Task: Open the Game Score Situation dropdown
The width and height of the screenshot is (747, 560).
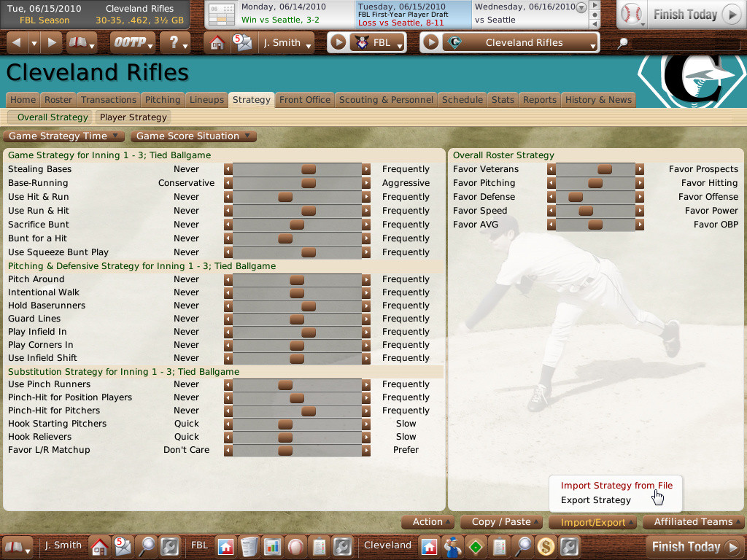Action: pos(193,136)
